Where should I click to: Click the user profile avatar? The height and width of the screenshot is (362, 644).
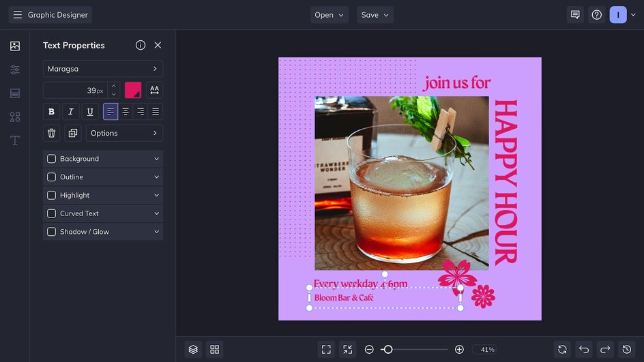[618, 15]
